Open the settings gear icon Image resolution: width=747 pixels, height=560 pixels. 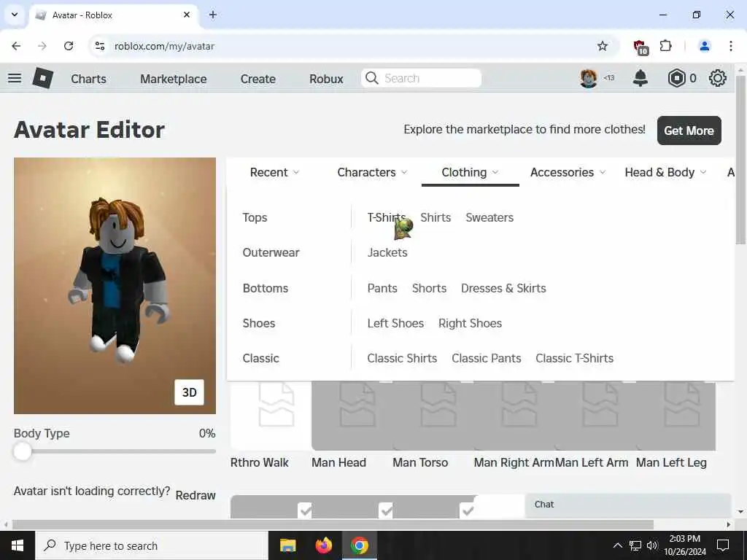click(x=717, y=78)
